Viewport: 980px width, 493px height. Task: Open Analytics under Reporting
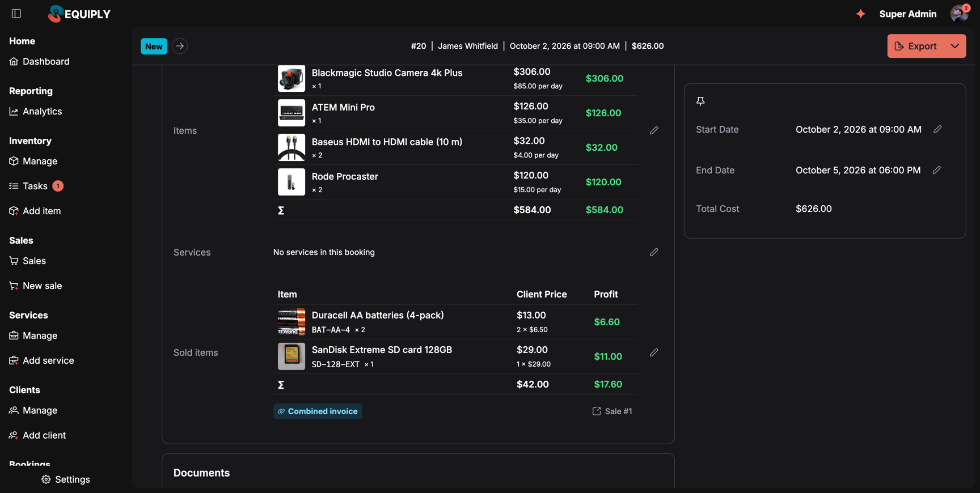35,111
